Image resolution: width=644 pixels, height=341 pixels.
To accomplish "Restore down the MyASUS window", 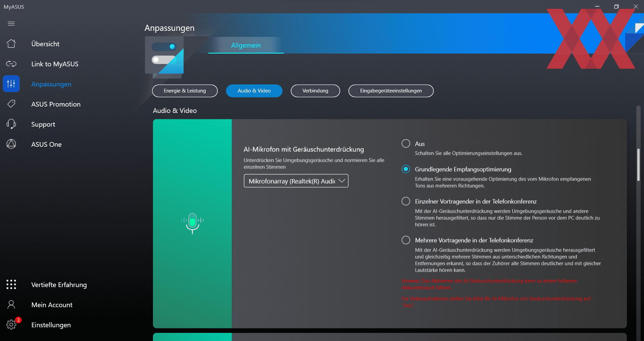I will (x=616, y=6).
